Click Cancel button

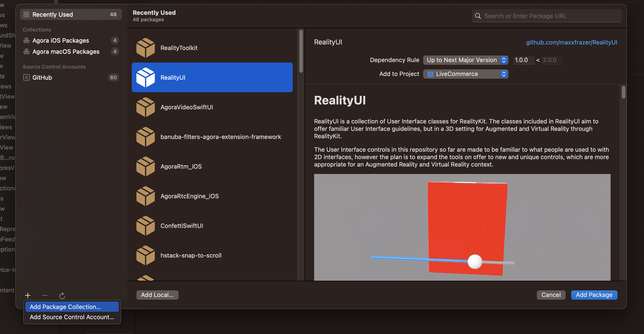pyautogui.click(x=550, y=294)
